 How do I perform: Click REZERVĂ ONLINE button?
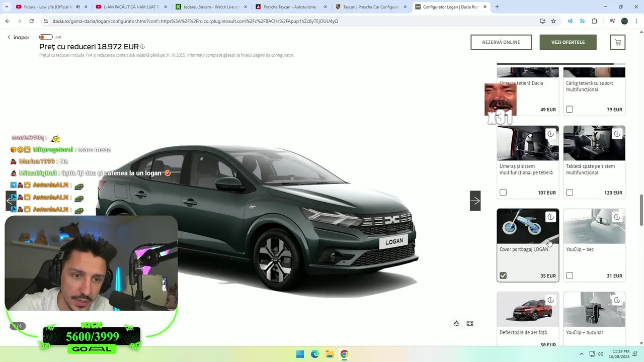click(501, 42)
